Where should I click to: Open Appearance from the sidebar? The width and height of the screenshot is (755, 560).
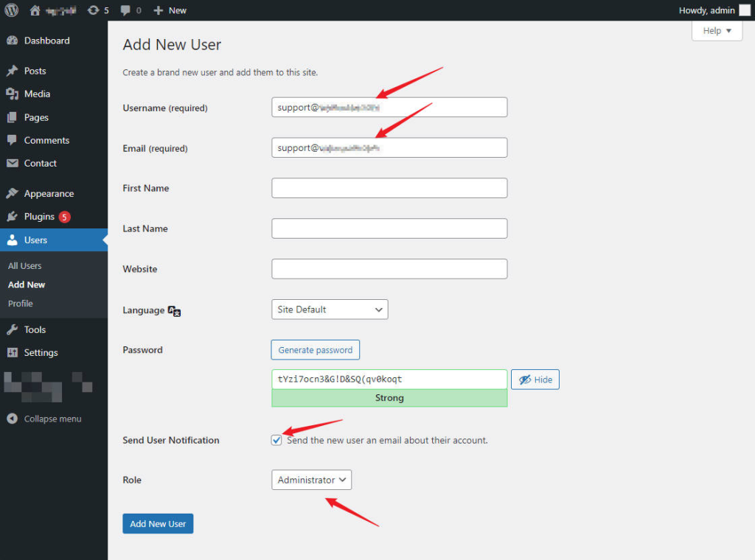49,194
